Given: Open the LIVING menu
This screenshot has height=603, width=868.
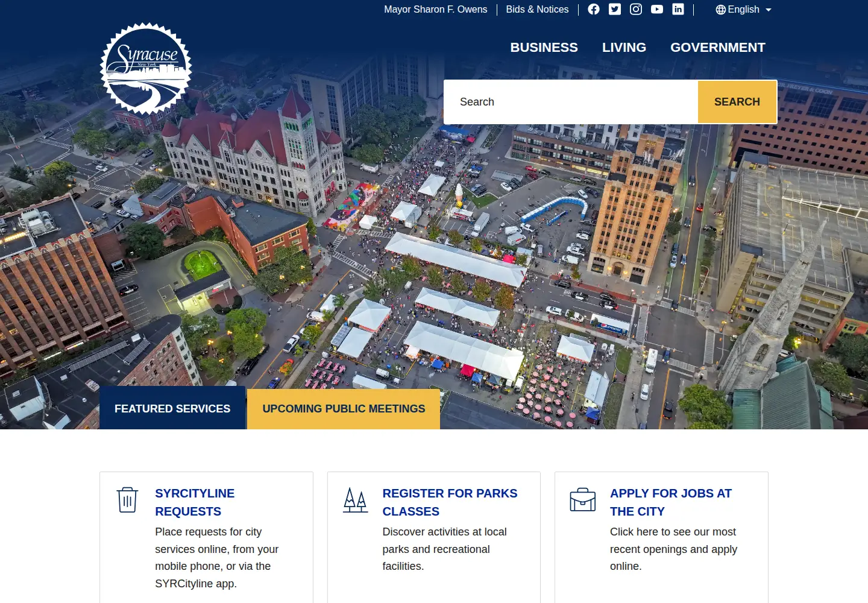Looking at the screenshot, I should click(x=624, y=47).
